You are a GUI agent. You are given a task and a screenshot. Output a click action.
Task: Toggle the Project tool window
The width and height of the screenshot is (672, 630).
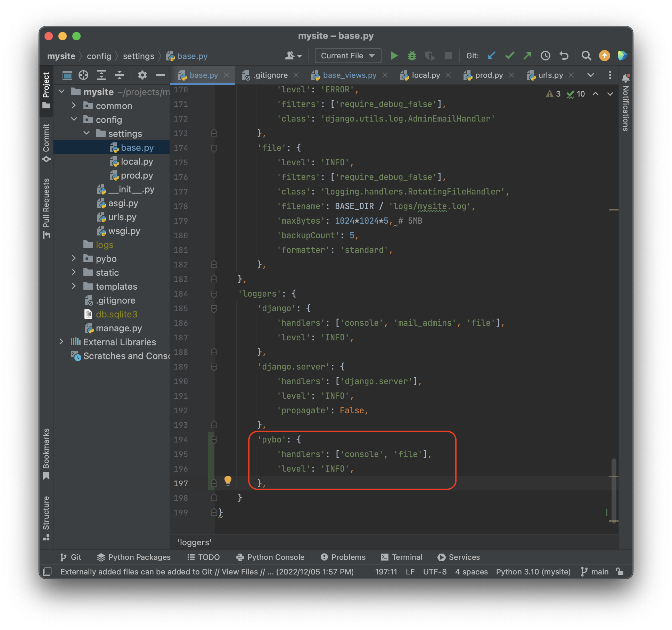(46, 90)
